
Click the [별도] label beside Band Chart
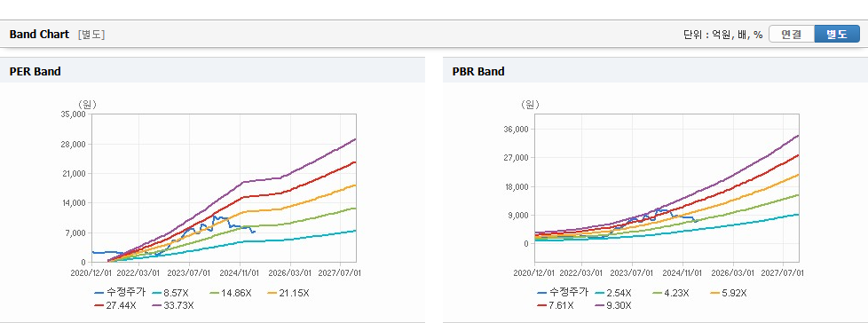[x=91, y=35]
